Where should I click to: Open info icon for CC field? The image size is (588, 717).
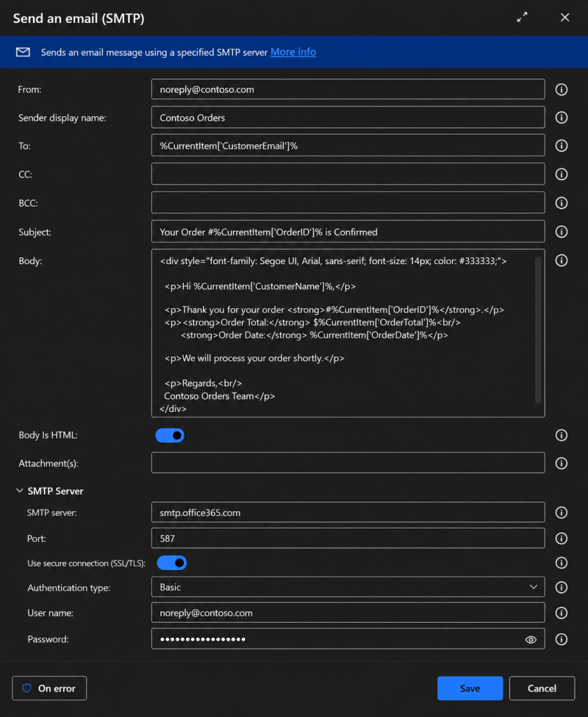[561, 174]
